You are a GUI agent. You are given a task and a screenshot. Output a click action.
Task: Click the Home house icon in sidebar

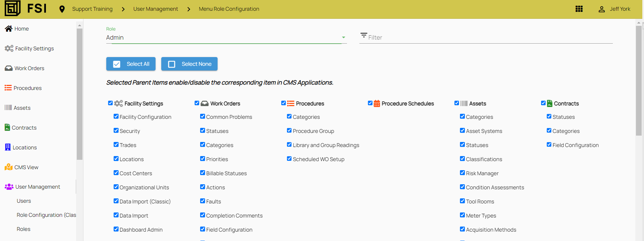coord(8,29)
